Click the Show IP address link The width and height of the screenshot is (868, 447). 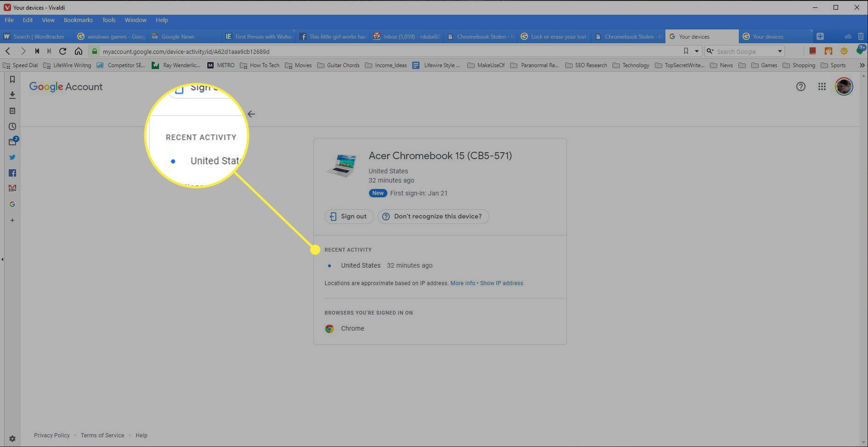tap(501, 283)
